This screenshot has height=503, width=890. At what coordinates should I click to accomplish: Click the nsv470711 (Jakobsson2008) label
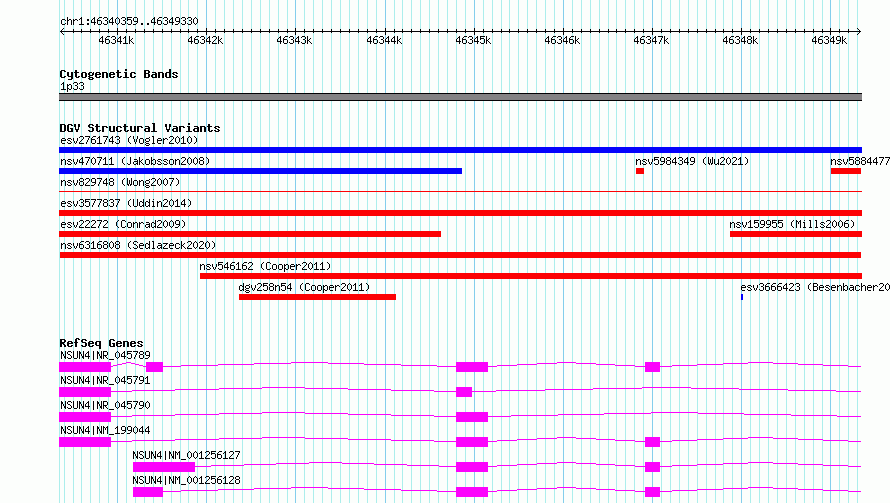(x=135, y=161)
